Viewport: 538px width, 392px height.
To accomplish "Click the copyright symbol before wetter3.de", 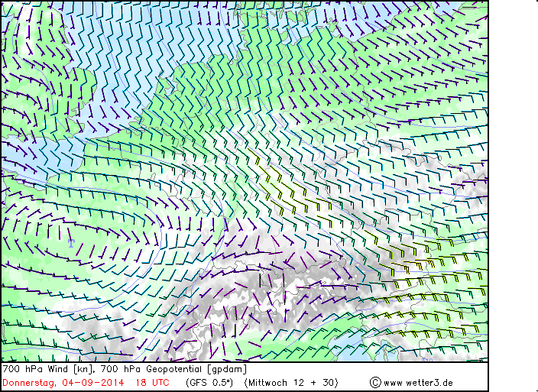I will (376, 382).
